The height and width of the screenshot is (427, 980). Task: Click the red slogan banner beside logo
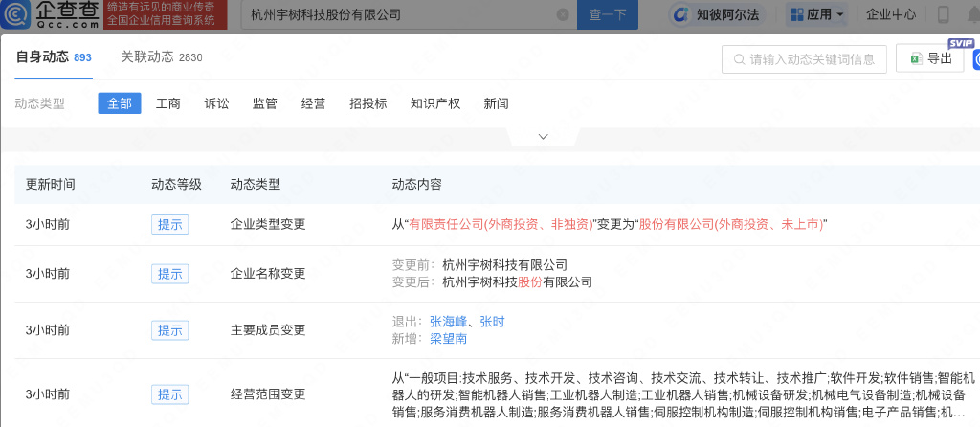(x=166, y=14)
